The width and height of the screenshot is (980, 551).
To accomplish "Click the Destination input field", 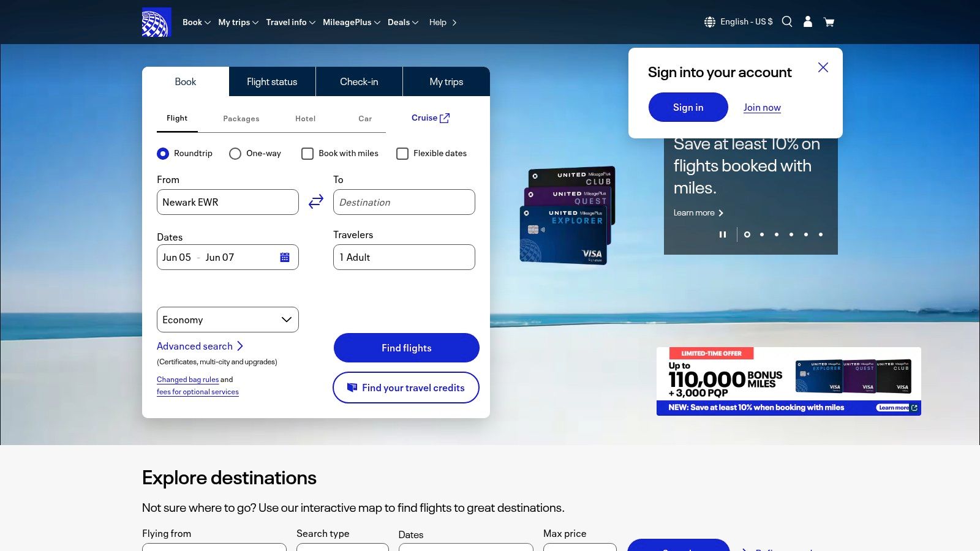I will click(x=404, y=202).
